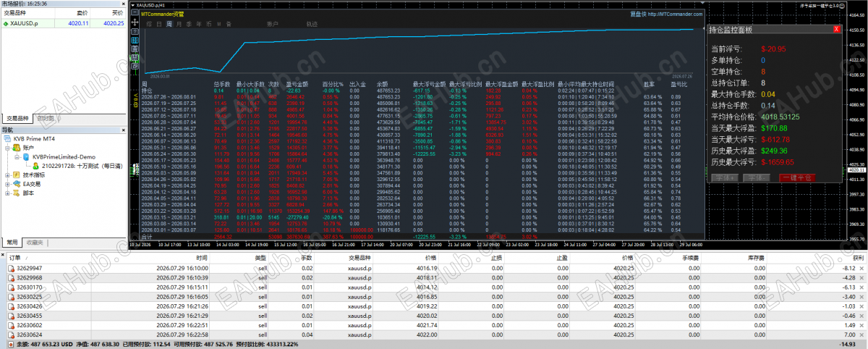Click the account 2102291728 user icon

point(36,166)
